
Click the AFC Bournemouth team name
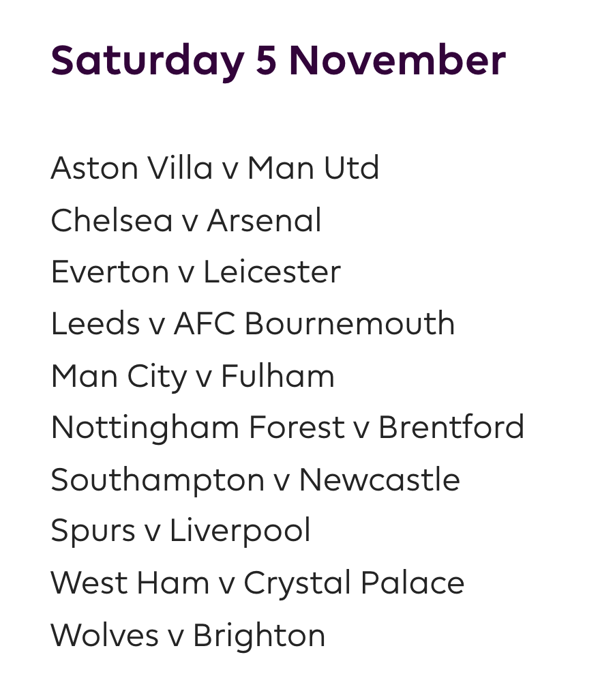pos(314,323)
